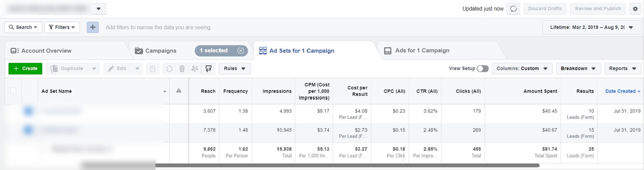This screenshot has height=170, width=644.
Task: Expand the Breakdown dropdown
Action: point(578,69)
